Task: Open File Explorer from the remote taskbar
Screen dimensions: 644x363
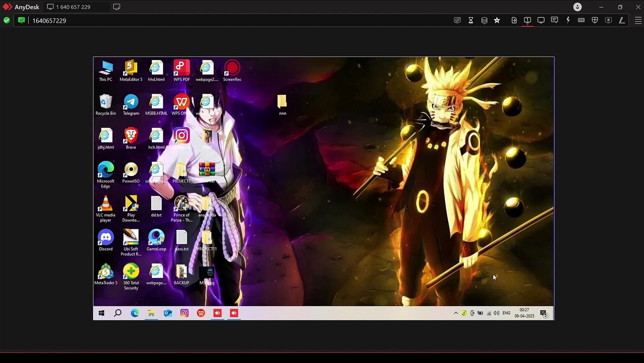Action: [151, 313]
